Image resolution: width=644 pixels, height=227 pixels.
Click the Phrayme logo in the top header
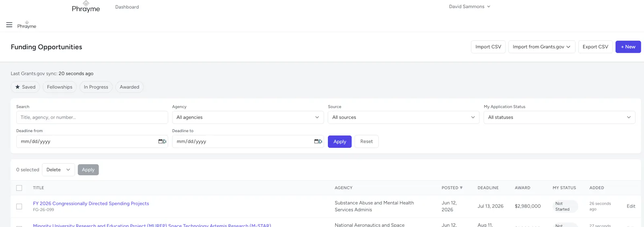86,7
